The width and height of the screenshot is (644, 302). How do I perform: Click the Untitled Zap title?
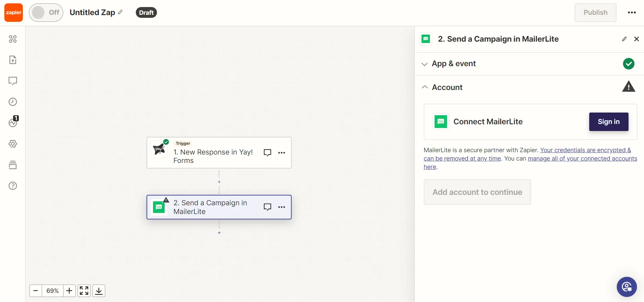point(92,12)
